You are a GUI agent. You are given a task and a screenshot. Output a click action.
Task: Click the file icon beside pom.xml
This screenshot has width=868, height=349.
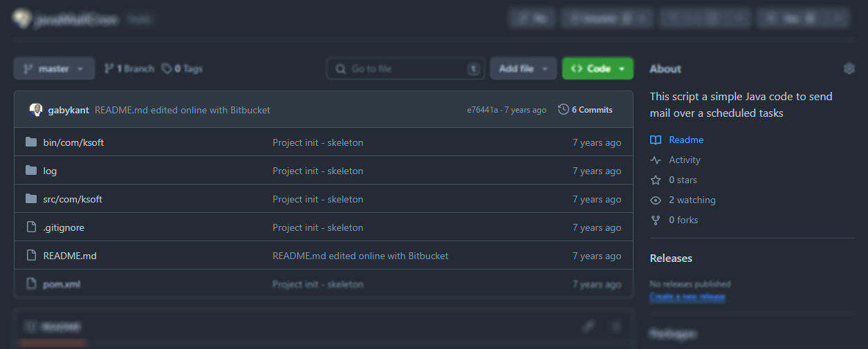coord(31,284)
